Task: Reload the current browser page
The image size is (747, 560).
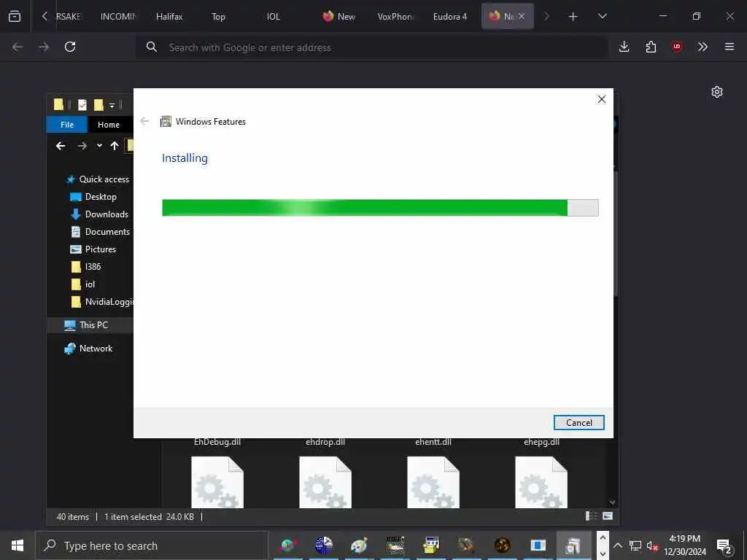Action: pyautogui.click(x=70, y=47)
